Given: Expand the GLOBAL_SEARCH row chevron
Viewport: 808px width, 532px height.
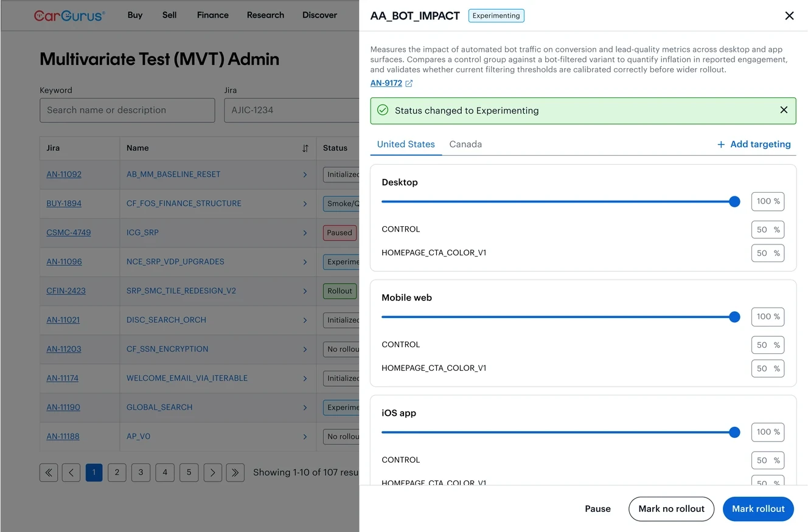Looking at the screenshot, I should pos(305,407).
